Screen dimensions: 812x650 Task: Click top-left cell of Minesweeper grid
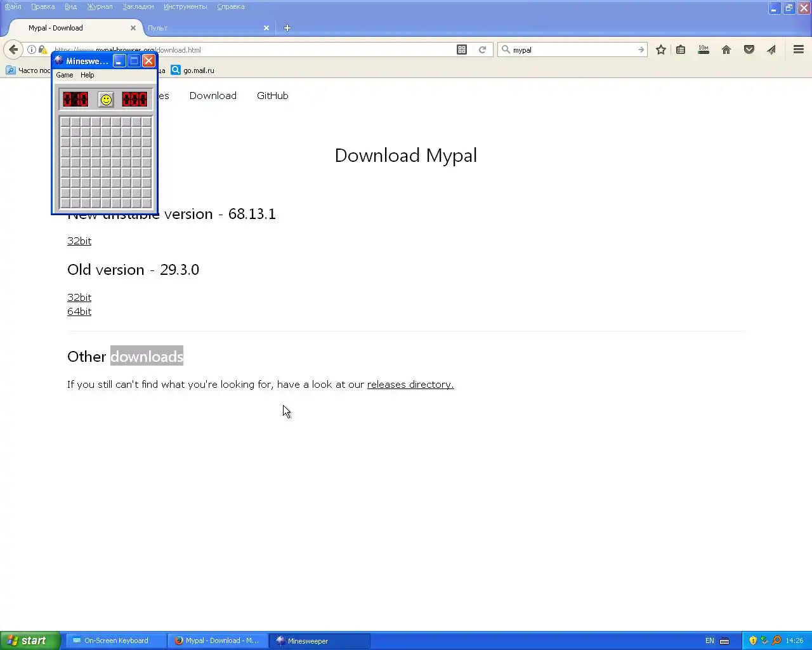click(x=65, y=122)
